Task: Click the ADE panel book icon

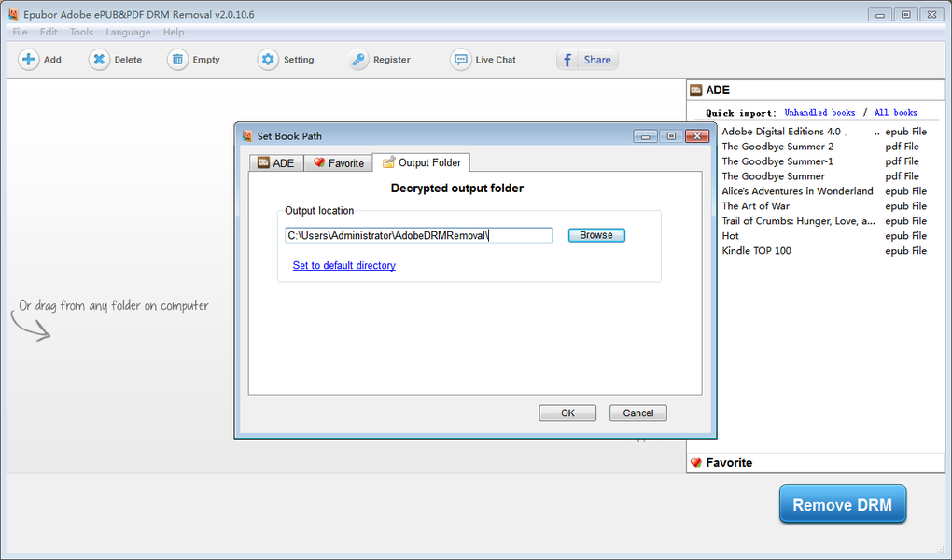Action: click(x=695, y=91)
